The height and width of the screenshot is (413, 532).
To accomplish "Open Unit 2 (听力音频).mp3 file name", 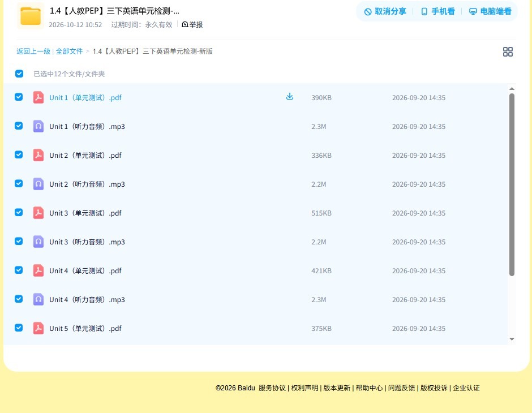I will [x=87, y=184].
